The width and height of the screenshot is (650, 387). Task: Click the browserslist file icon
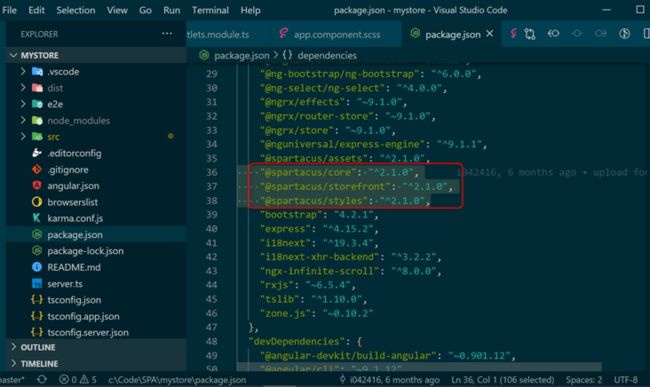37,202
